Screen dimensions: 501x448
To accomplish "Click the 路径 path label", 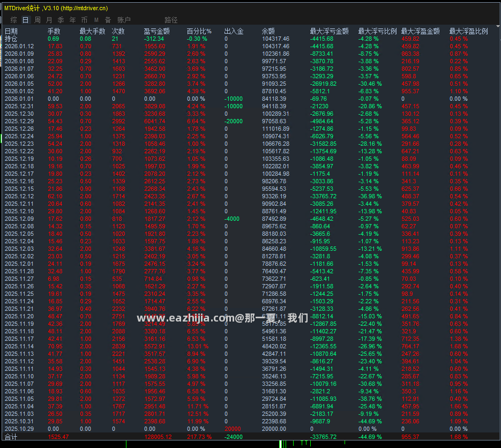I will point(171,20).
